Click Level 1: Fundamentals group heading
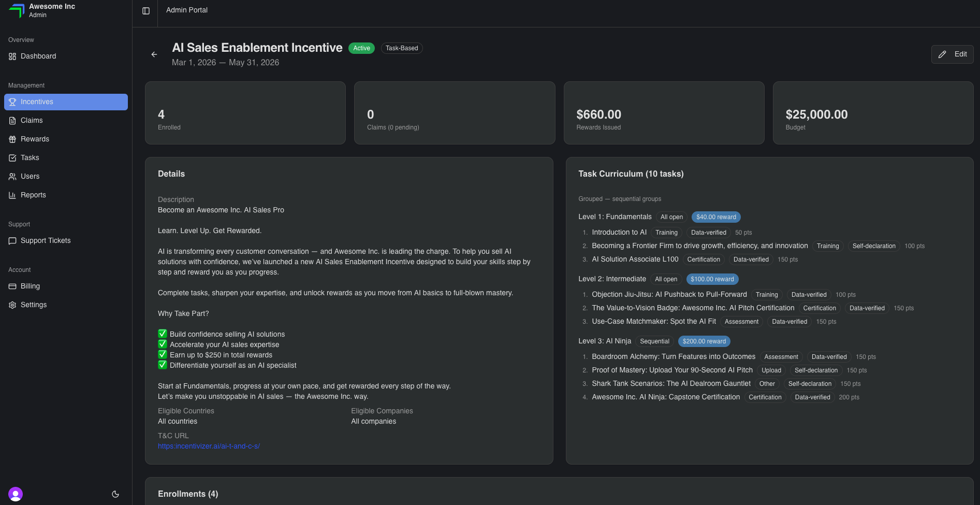 click(x=615, y=217)
